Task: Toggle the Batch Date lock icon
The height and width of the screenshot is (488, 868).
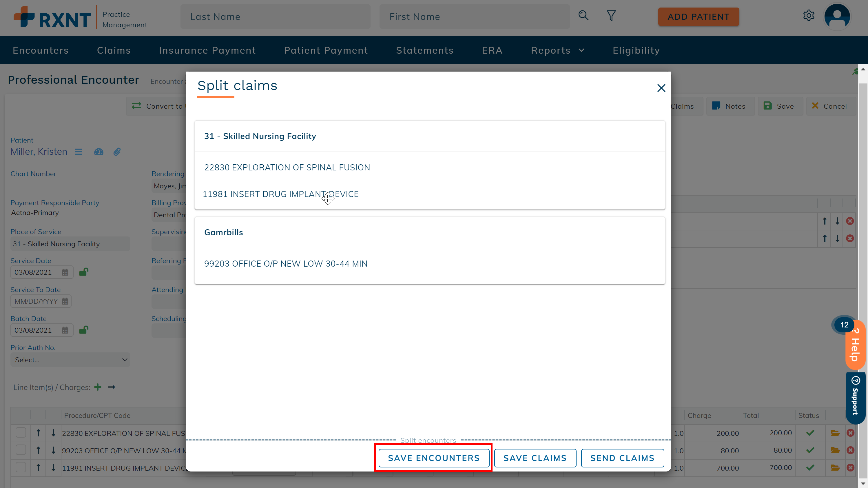Action: pos(83,329)
